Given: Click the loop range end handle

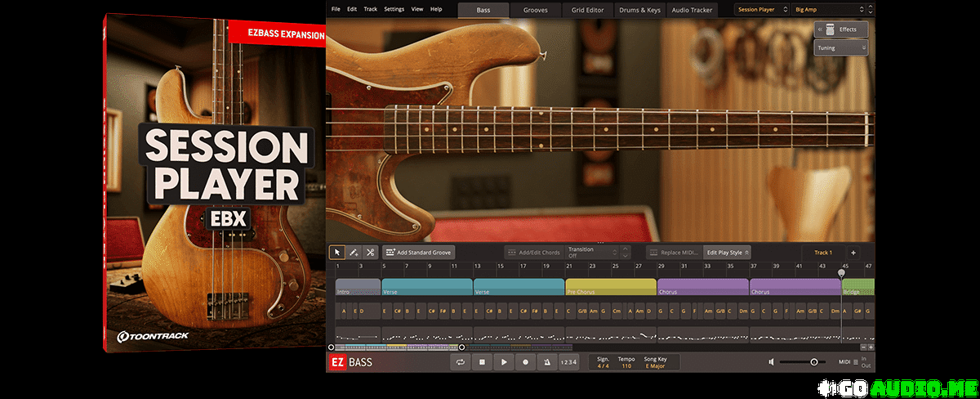Looking at the screenshot, I should pyautogui.click(x=461, y=347).
